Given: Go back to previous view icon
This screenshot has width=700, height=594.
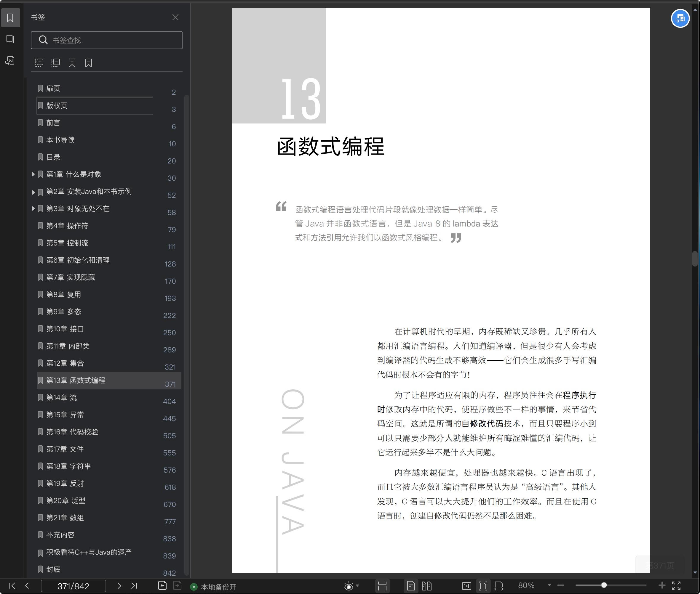Looking at the screenshot, I should pyautogui.click(x=162, y=586).
